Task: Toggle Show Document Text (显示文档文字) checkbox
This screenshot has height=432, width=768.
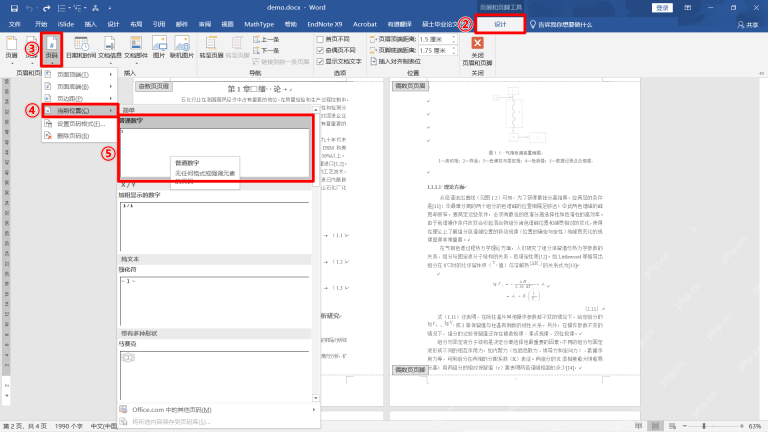Action: point(320,62)
